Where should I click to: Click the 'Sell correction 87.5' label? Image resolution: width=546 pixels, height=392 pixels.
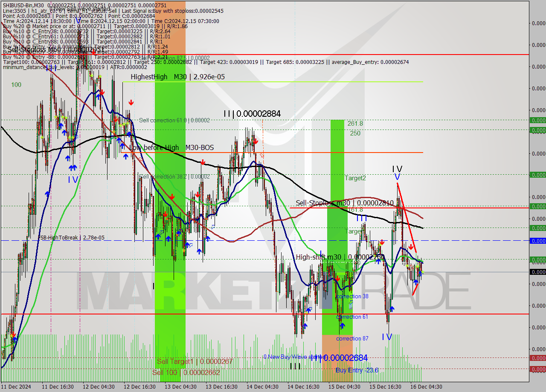pos(174,58)
